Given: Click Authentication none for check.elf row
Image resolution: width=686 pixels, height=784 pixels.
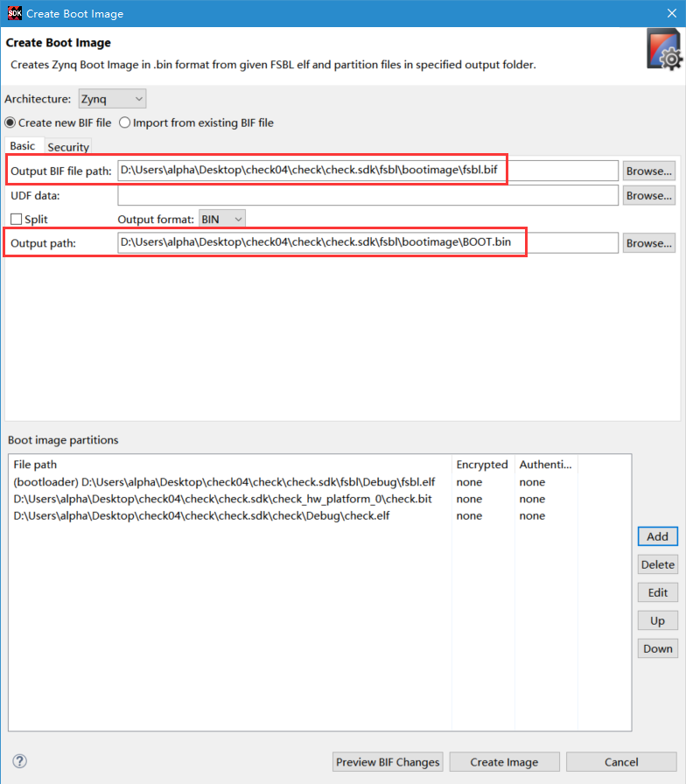Looking at the screenshot, I should point(532,516).
